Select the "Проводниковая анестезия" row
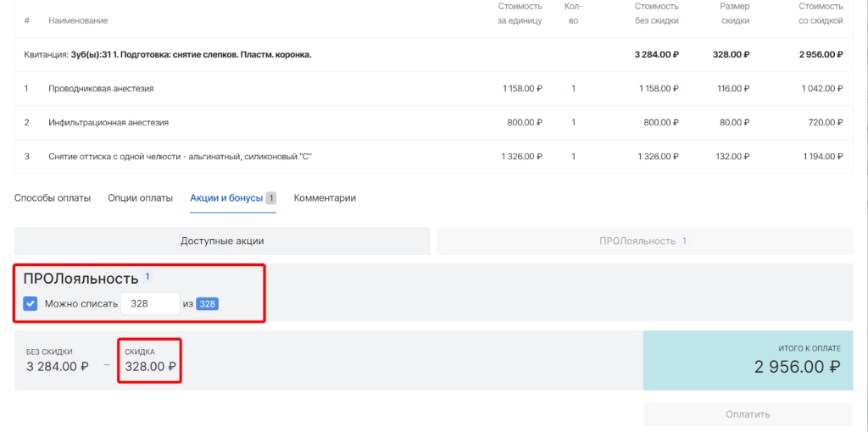868x432 pixels. [101, 88]
